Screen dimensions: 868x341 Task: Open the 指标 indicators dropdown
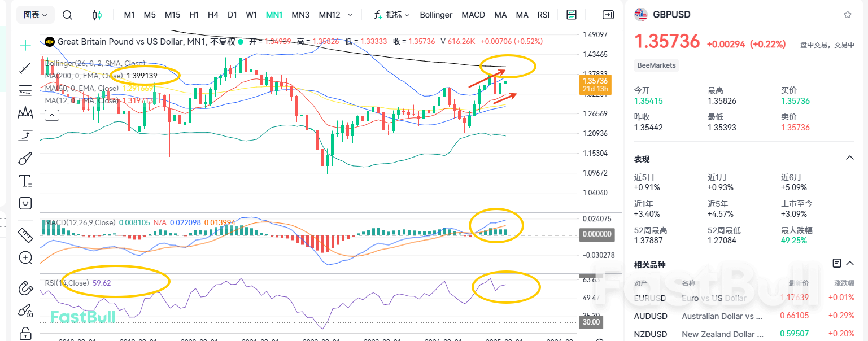pyautogui.click(x=392, y=15)
